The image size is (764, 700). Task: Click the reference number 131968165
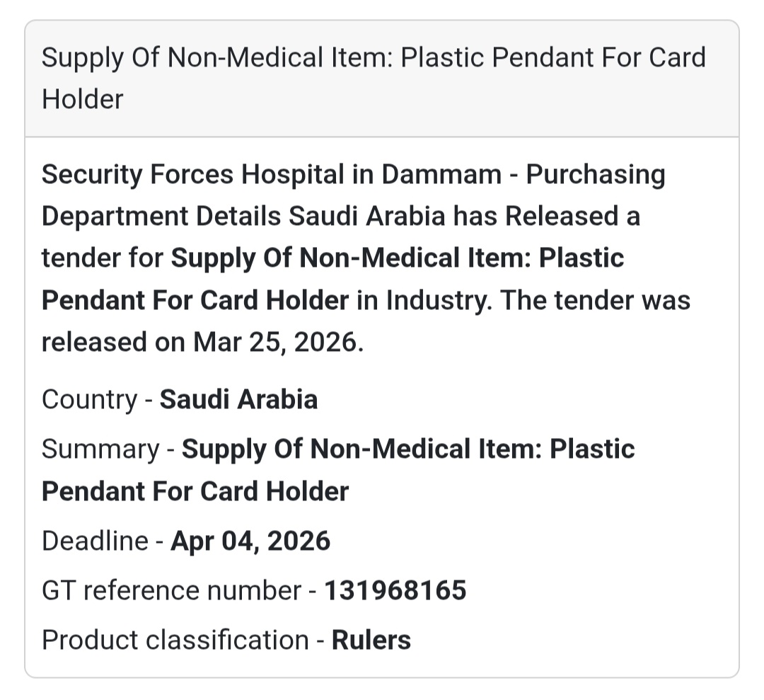tap(395, 590)
